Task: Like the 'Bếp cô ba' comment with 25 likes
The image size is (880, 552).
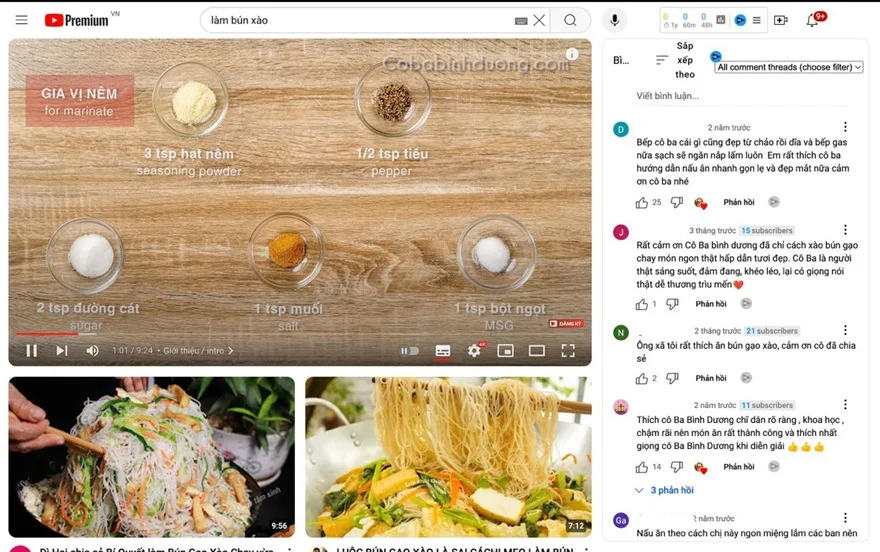Action: point(642,203)
